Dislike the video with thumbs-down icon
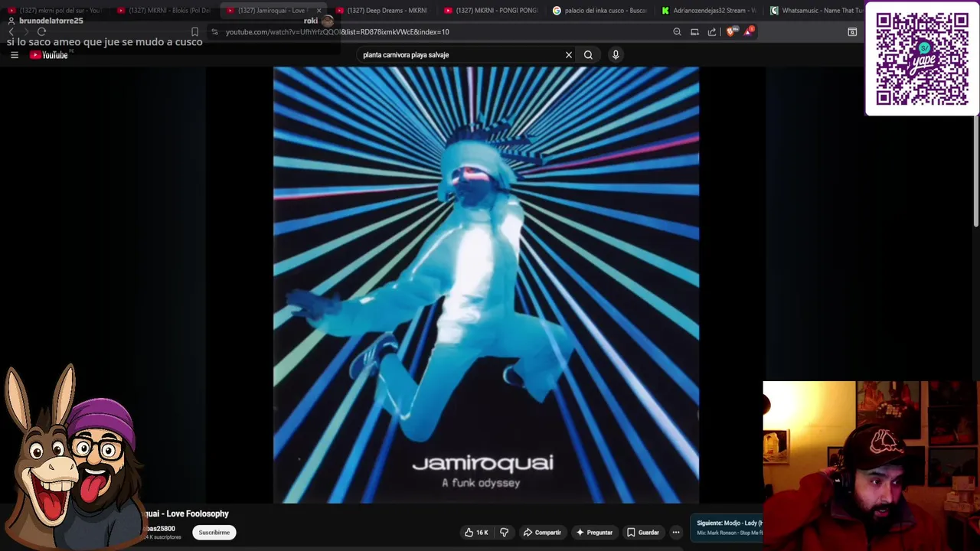The image size is (980, 551). tap(504, 533)
